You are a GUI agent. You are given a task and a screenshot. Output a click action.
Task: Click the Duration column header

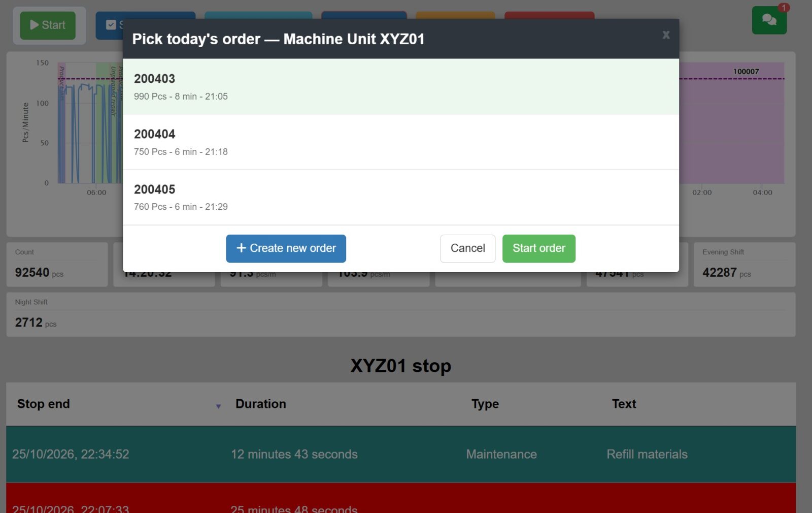coord(261,404)
